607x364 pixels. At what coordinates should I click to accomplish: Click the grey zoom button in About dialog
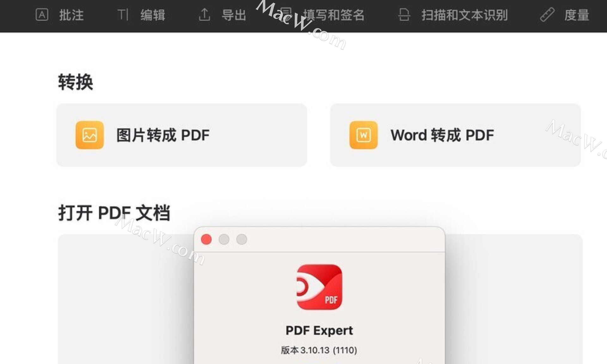point(242,240)
